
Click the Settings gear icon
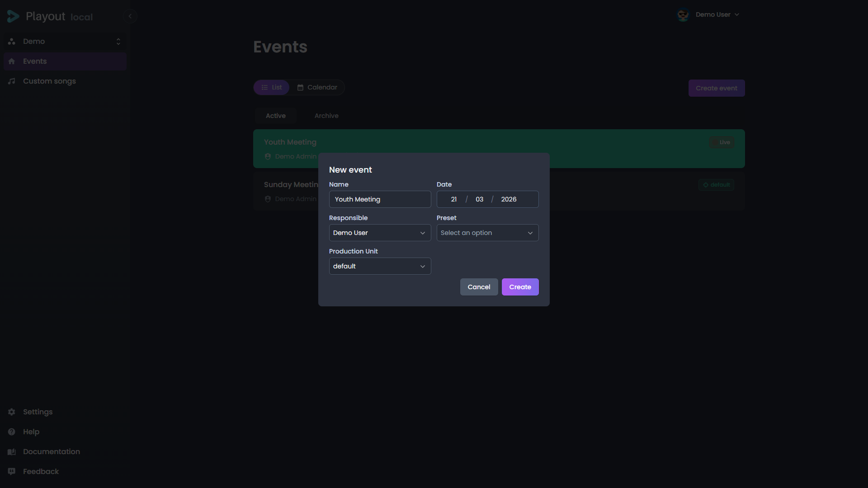[x=12, y=412]
